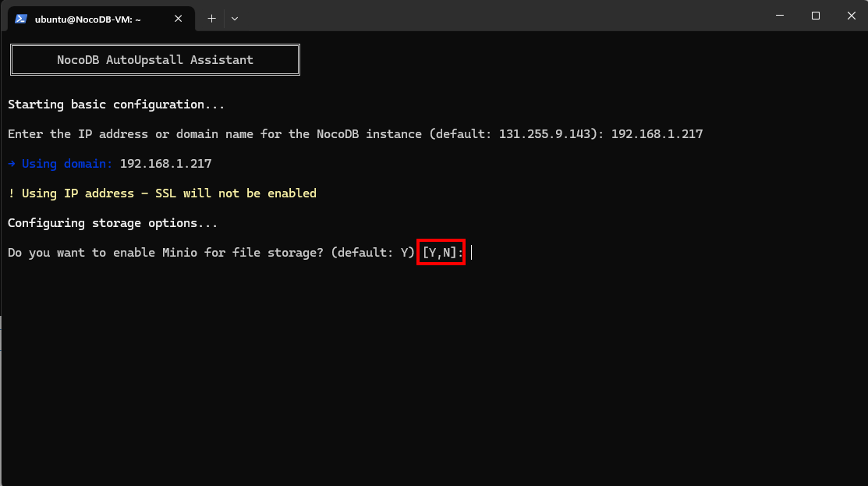
Task: Open a new terminal tab
Action: (x=211, y=19)
